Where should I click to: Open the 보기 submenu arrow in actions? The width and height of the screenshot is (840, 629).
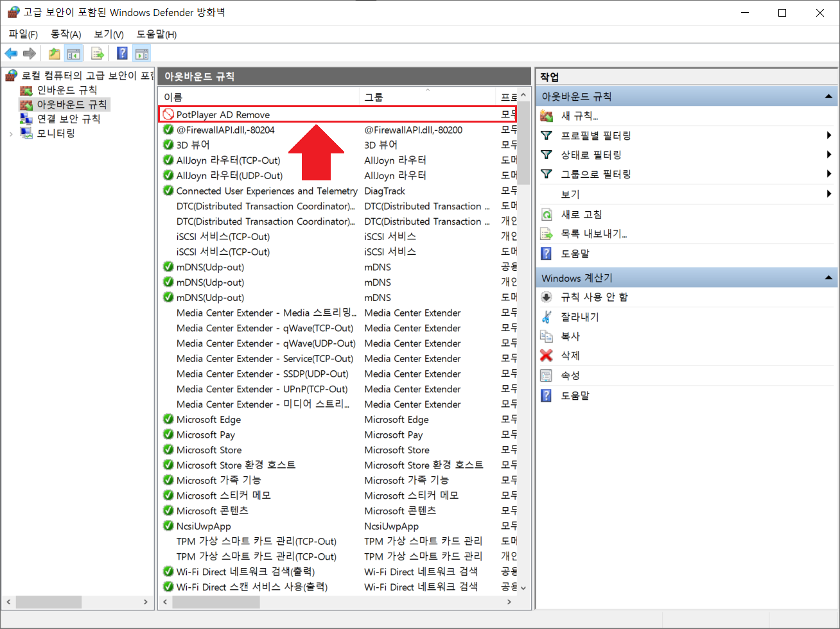pyautogui.click(x=830, y=194)
